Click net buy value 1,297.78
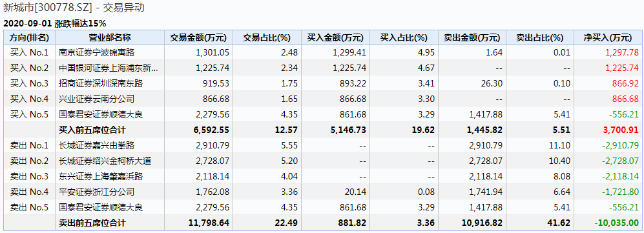Image resolution: width=644 pixels, height=233 pixels. click(622, 52)
